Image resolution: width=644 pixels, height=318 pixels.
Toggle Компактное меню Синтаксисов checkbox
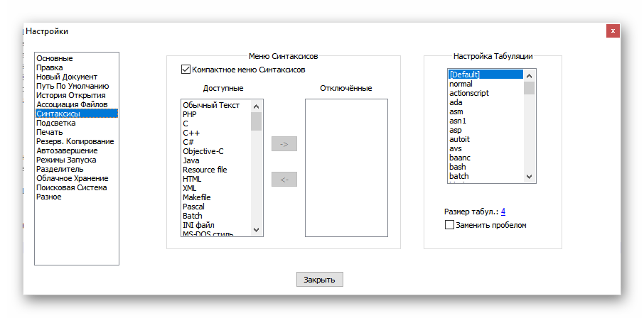pyautogui.click(x=186, y=70)
